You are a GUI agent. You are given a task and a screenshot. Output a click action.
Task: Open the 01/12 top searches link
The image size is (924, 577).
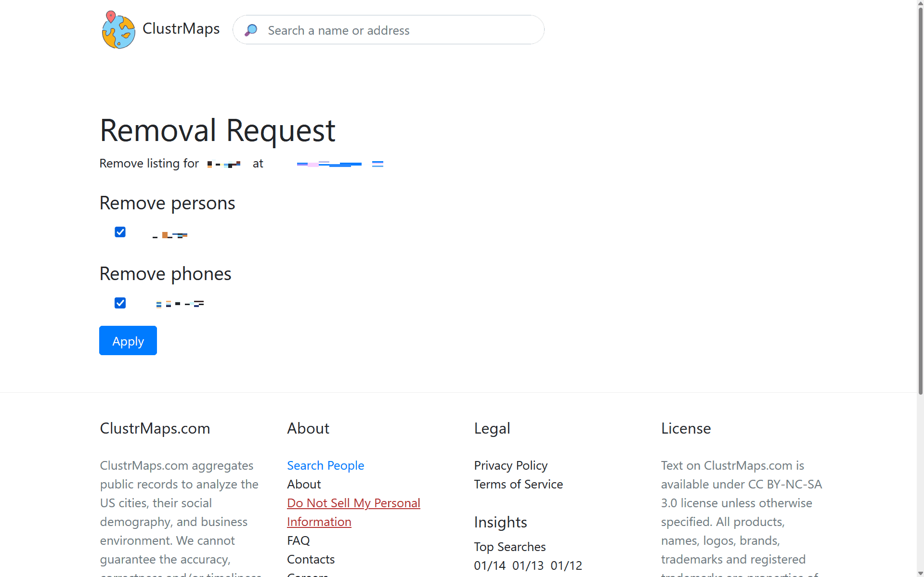coord(567,565)
